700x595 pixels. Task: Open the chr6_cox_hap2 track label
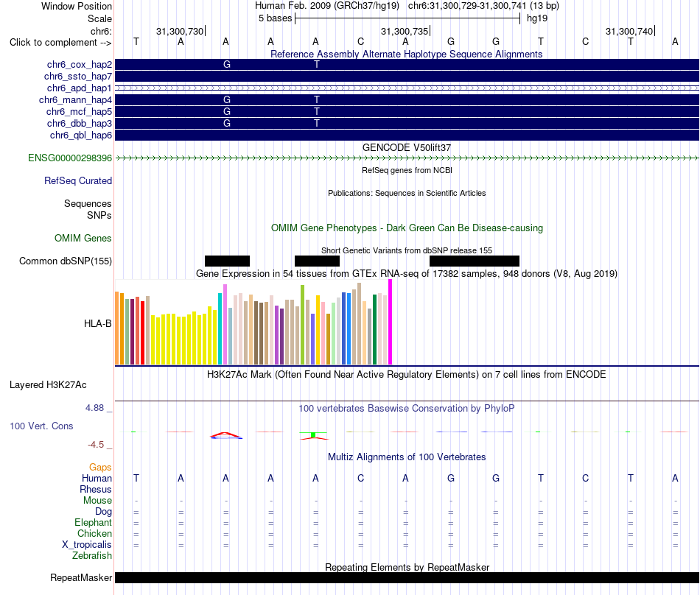click(80, 65)
